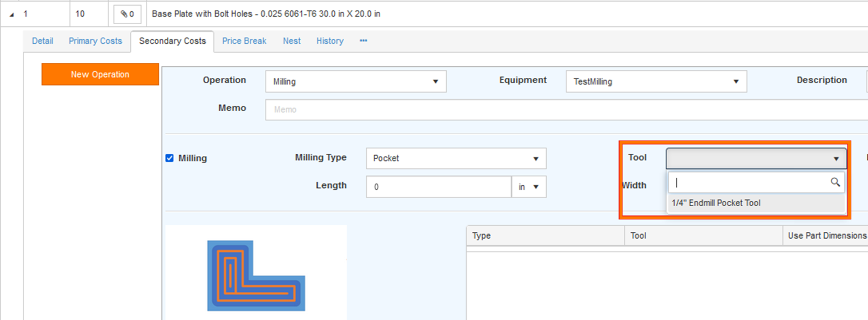View the History tab
The width and height of the screenshot is (868, 320).
330,41
